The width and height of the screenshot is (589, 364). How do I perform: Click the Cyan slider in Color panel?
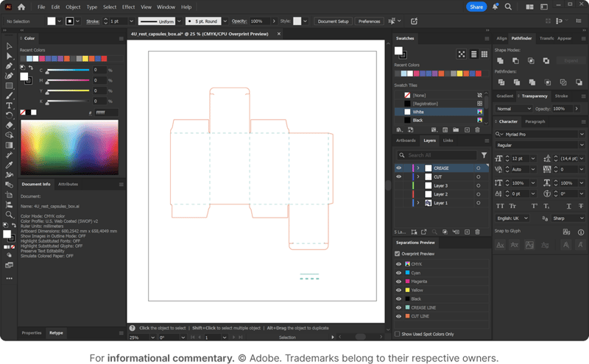click(68, 70)
